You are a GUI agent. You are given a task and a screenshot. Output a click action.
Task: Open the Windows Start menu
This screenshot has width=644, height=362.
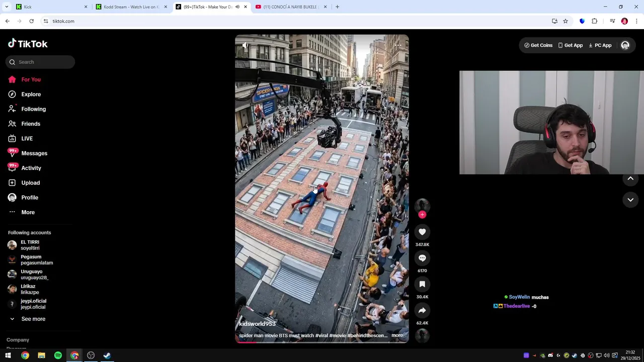pyautogui.click(x=8, y=355)
